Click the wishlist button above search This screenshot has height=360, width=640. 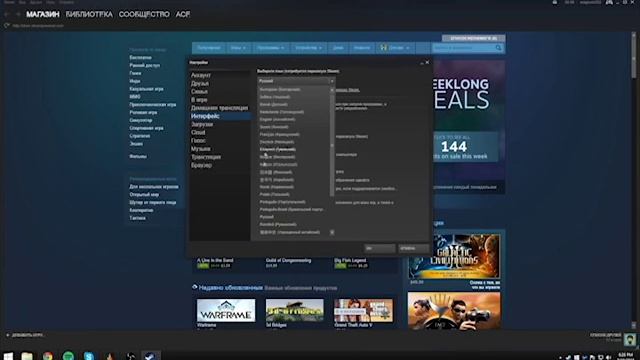(x=473, y=38)
